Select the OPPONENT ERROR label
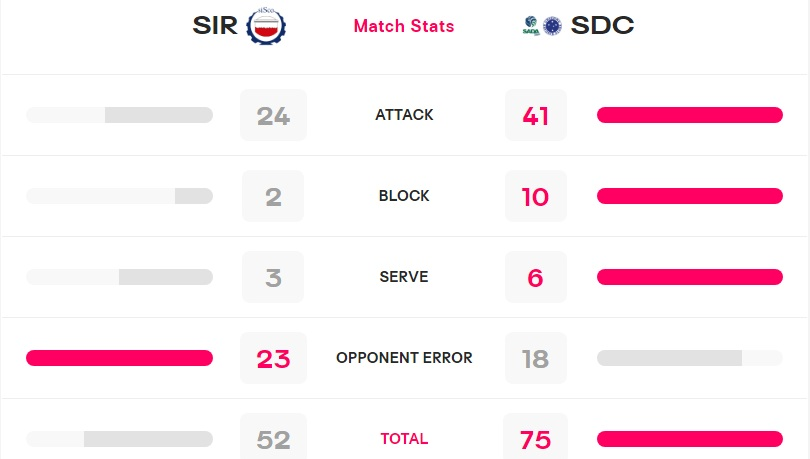810x459 pixels. click(404, 358)
